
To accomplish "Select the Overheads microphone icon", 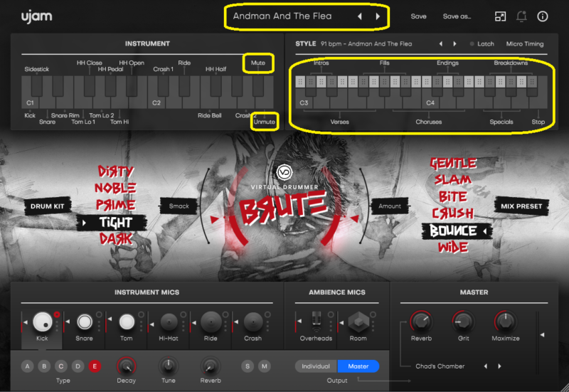I will (317, 322).
